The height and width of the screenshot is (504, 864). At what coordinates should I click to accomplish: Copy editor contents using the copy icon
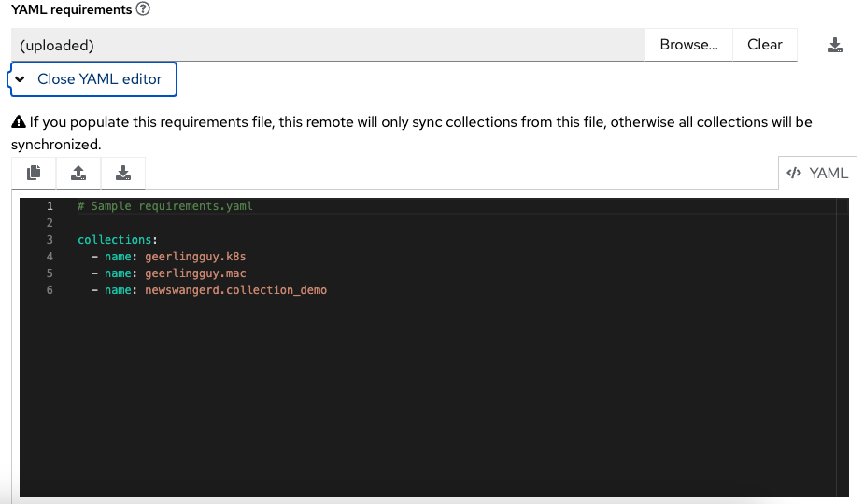point(34,173)
